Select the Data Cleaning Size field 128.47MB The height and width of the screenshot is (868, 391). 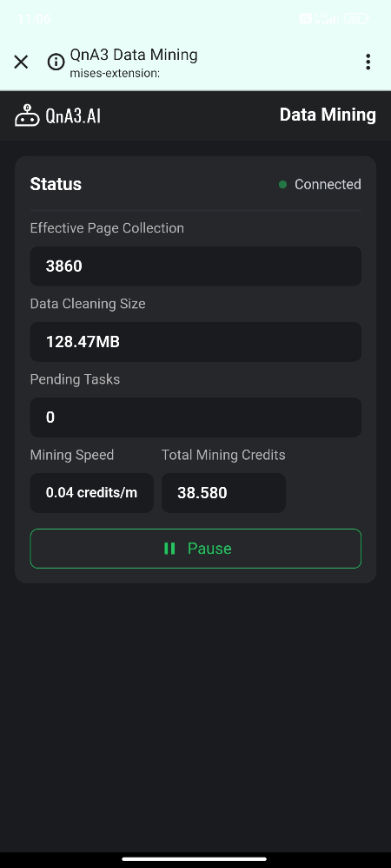click(x=195, y=341)
